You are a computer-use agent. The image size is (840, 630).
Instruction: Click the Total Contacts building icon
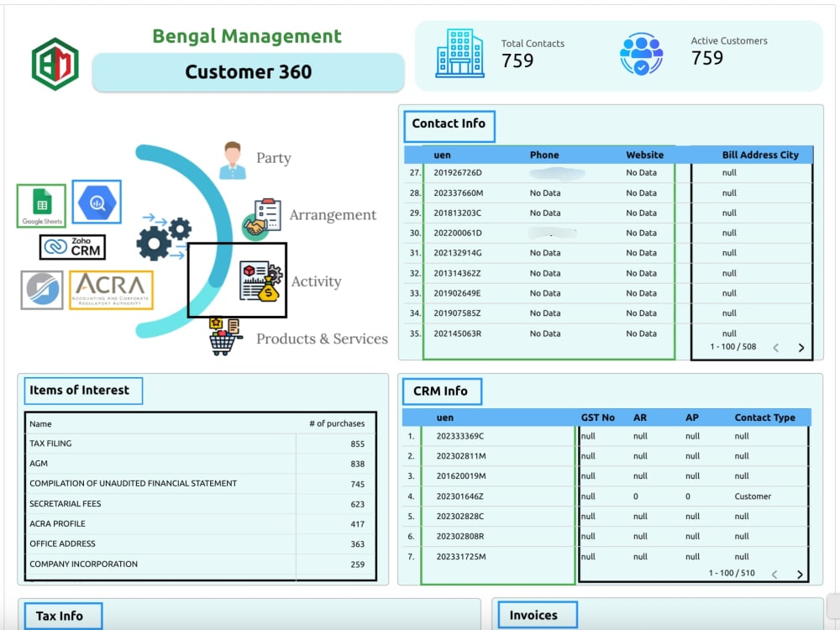click(459, 54)
